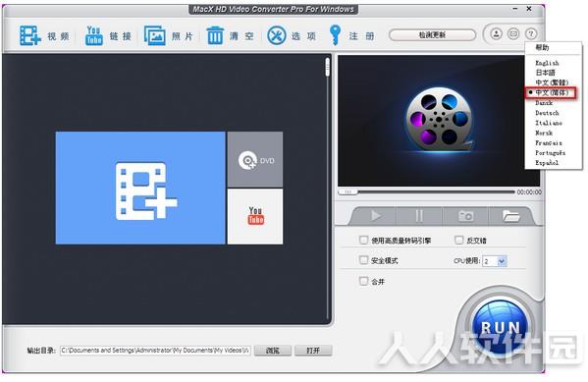Choose Italiano language in menu

(x=549, y=123)
